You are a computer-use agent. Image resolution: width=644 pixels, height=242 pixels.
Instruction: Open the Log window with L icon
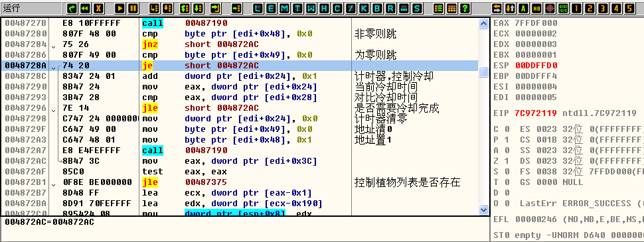258,8
